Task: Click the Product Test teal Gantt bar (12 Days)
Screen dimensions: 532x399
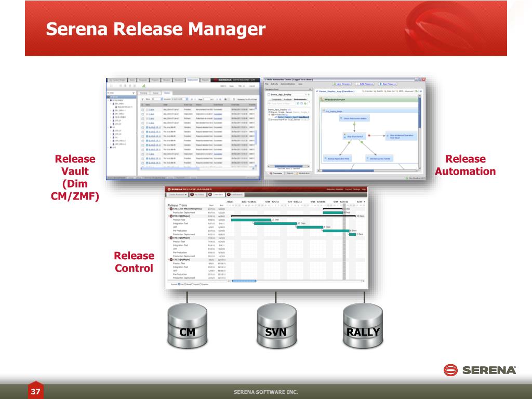Action: point(251,220)
